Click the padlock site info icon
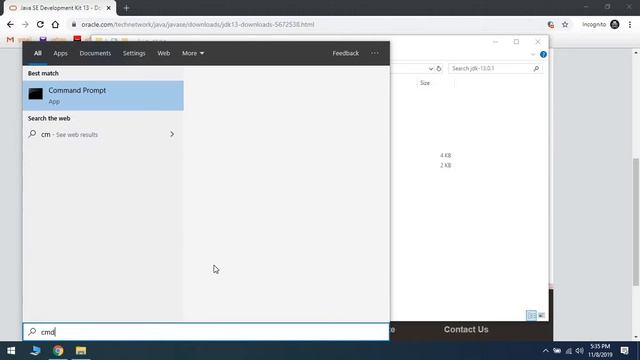640x360 pixels. 74,24
